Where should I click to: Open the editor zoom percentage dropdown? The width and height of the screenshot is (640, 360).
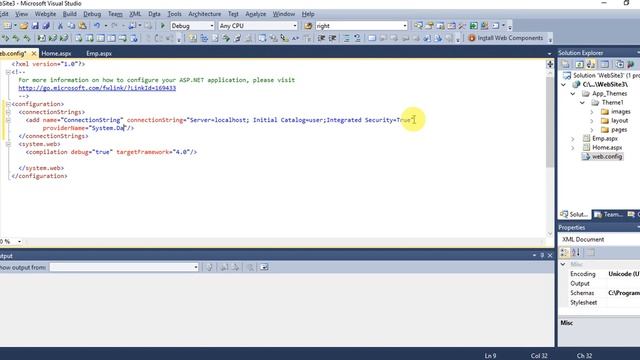point(19,242)
